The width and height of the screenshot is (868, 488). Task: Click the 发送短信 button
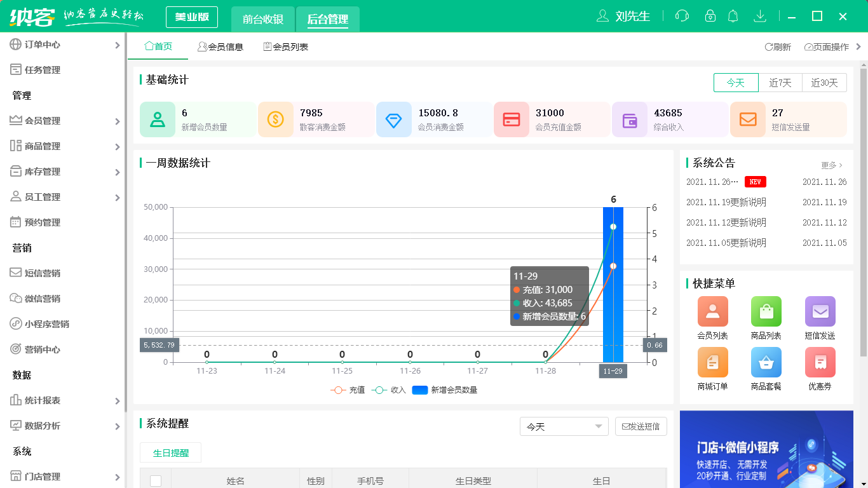coord(641,426)
